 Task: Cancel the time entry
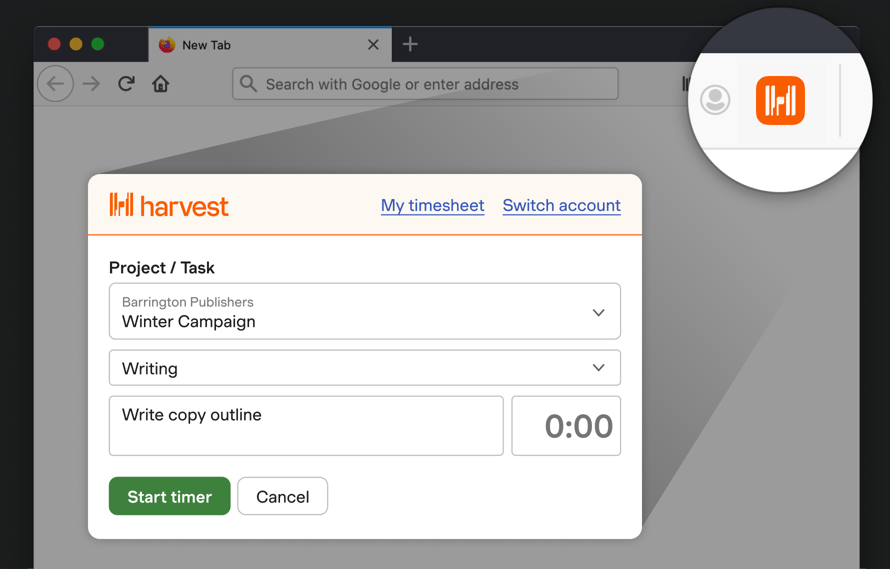tap(283, 496)
